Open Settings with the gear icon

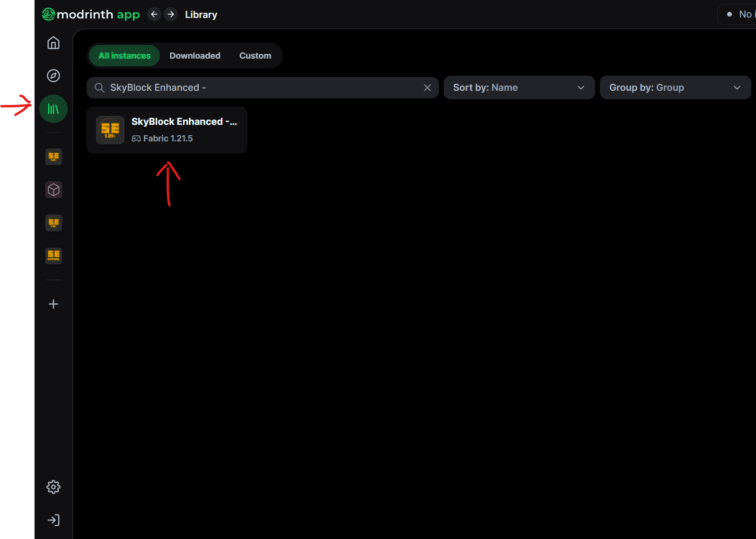pos(53,487)
